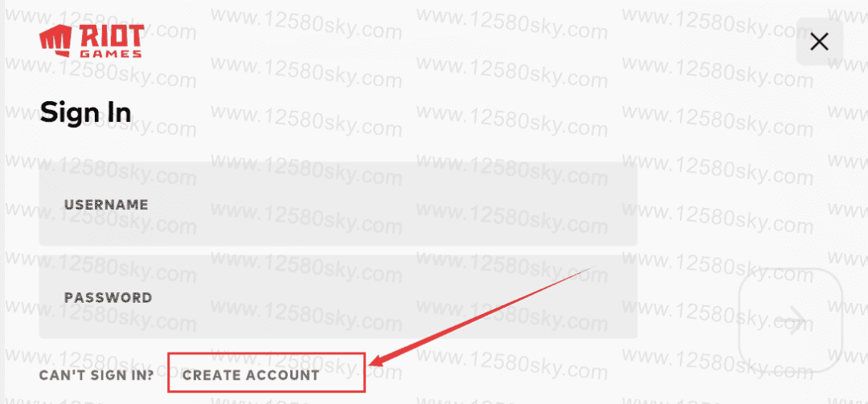Submit login with the arrow button

click(x=790, y=320)
